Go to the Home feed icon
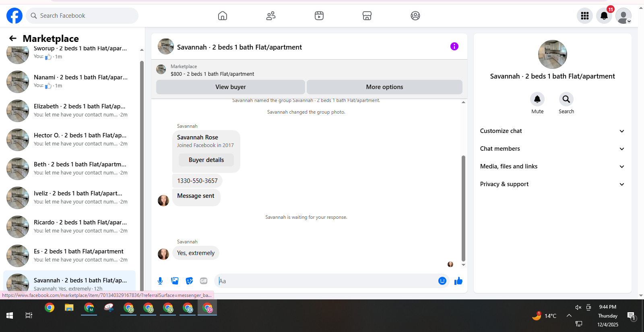The width and height of the screenshot is (644, 332). 223,16
